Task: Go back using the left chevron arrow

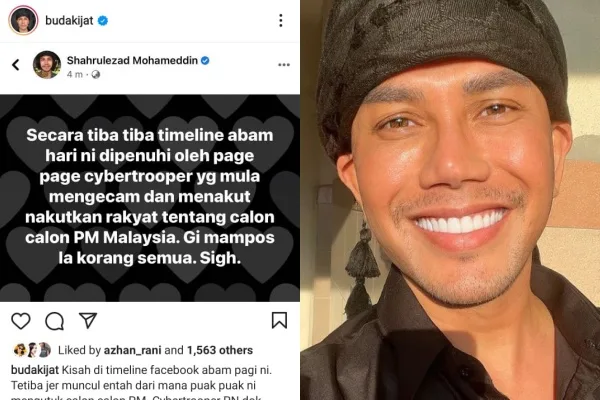Action: point(16,65)
